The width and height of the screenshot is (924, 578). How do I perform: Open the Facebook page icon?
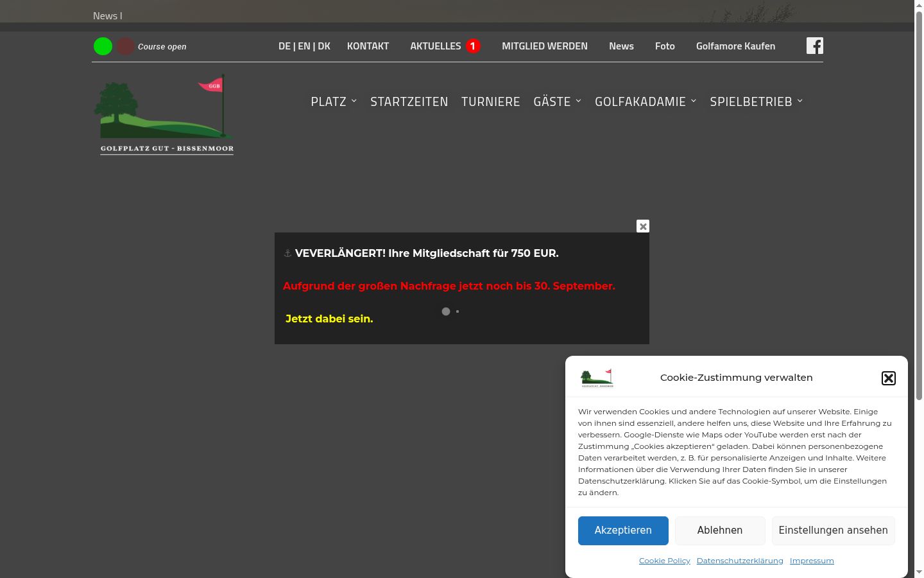[815, 46]
